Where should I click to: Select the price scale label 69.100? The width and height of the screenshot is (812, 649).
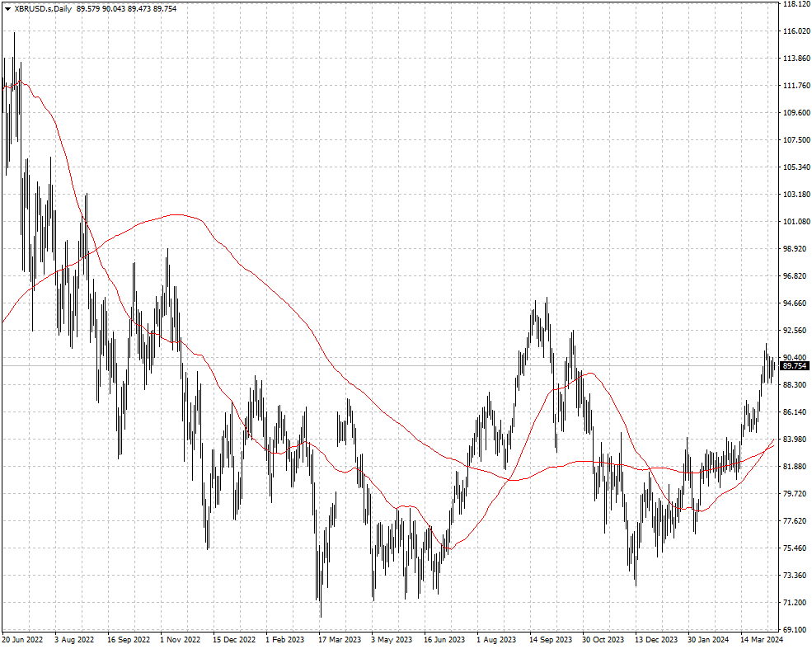coord(795,629)
